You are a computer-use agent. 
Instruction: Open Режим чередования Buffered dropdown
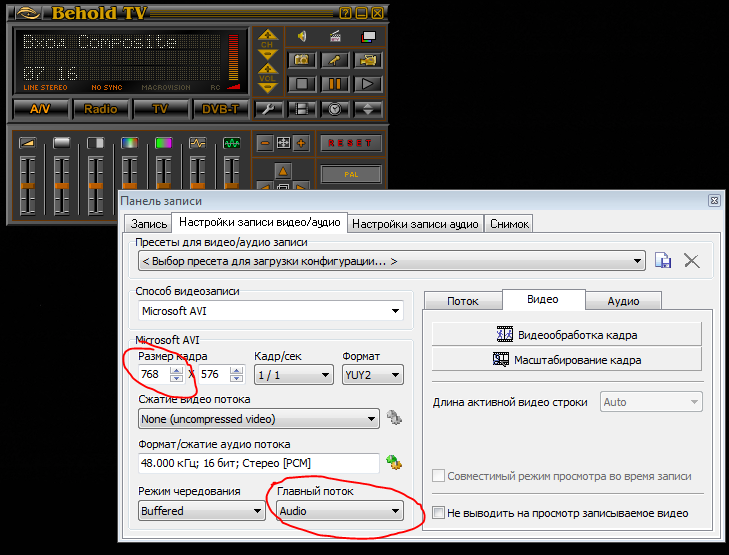pos(201,511)
